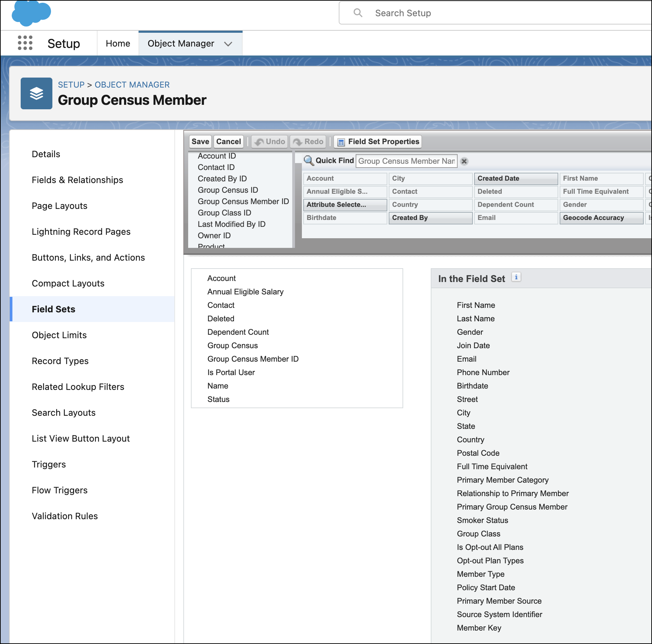
Task: Select Last Modified By ID in the list
Action: click(232, 224)
